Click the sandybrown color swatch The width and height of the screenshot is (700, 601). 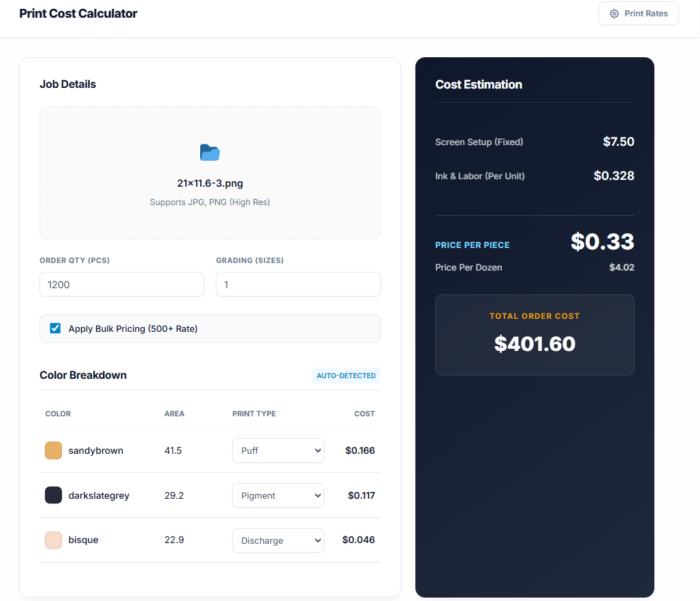point(53,450)
